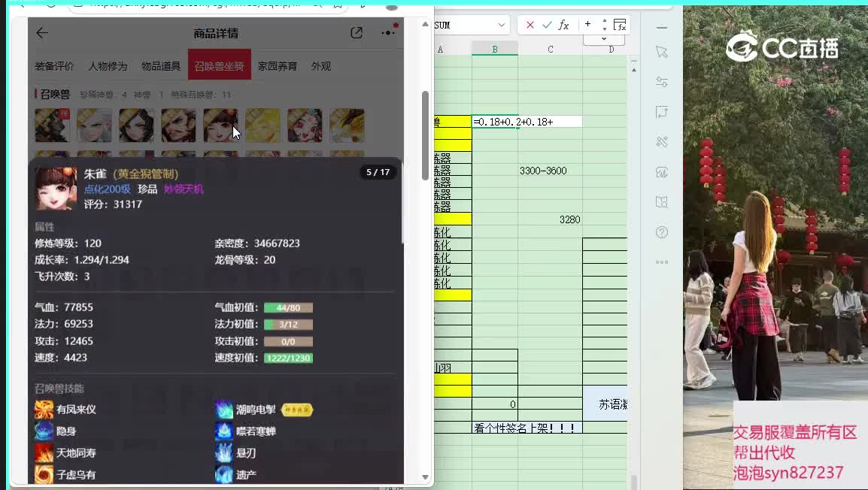Switch to the 人物修为 tab
868x490 pixels.
point(108,66)
